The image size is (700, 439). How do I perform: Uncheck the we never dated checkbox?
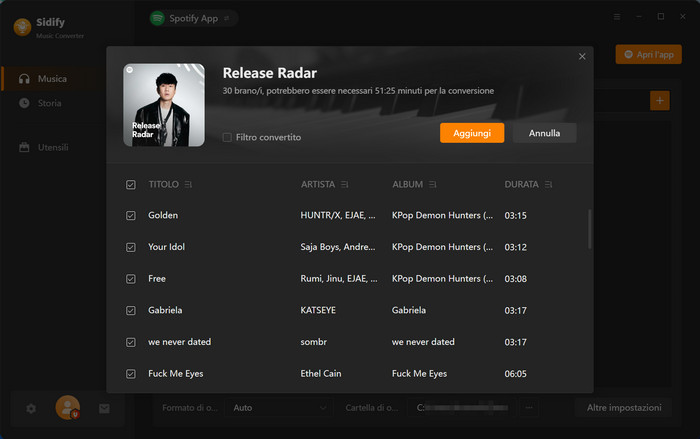click(x=131, y=342)
